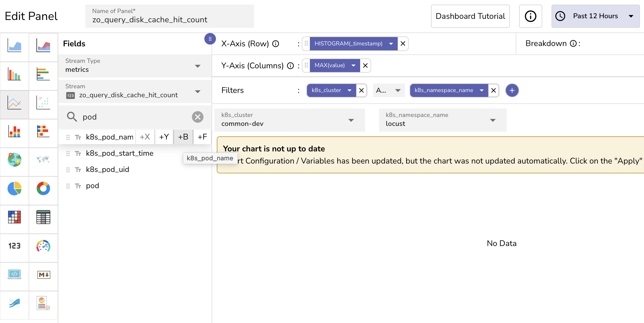Add a new filter with plus button
The image size is (644, 323).
click(512, 90)
